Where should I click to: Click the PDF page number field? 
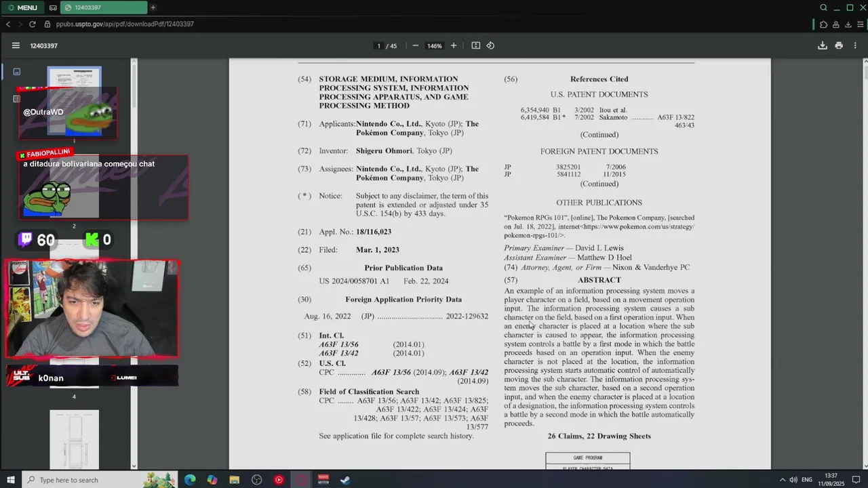pos(378,45)
